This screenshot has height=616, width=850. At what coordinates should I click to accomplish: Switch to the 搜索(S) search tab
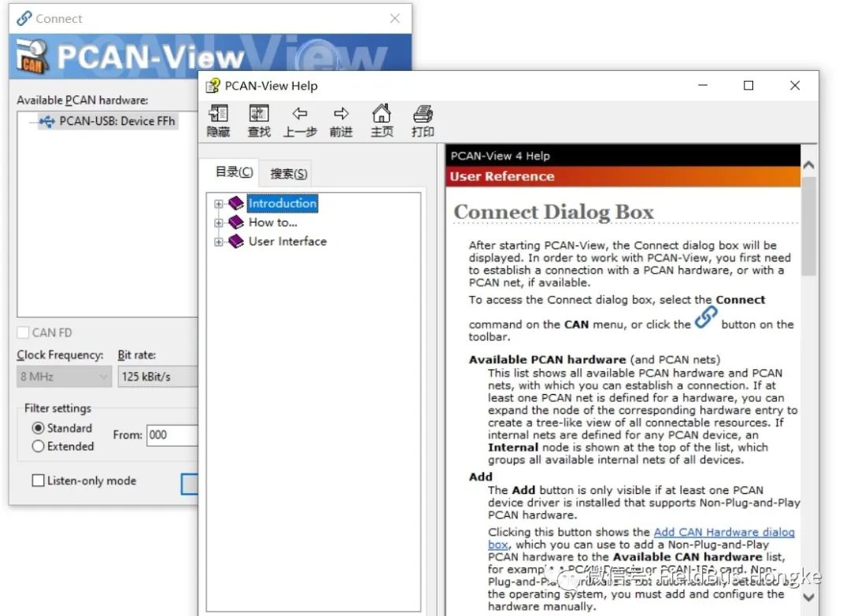288,174
